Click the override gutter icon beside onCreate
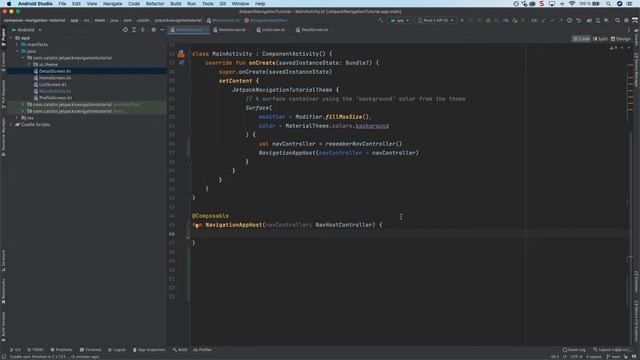 [x=181, y=63]
